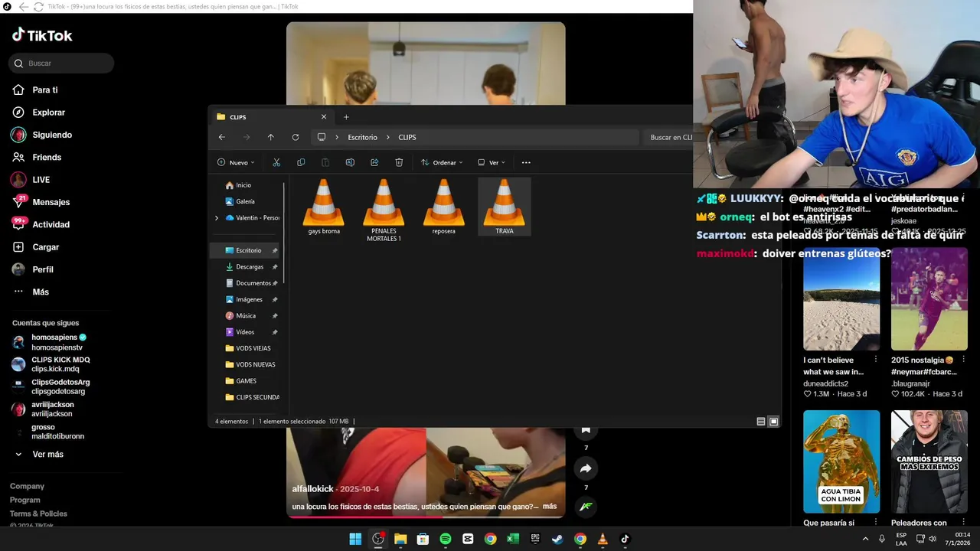Click the Copy icon in Explorer toolbar
The height and width of the screenshot is (551, 980).
(301, 162)
